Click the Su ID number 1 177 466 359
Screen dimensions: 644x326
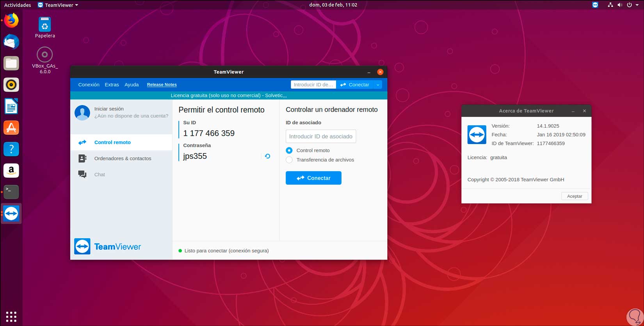[209, 133]
